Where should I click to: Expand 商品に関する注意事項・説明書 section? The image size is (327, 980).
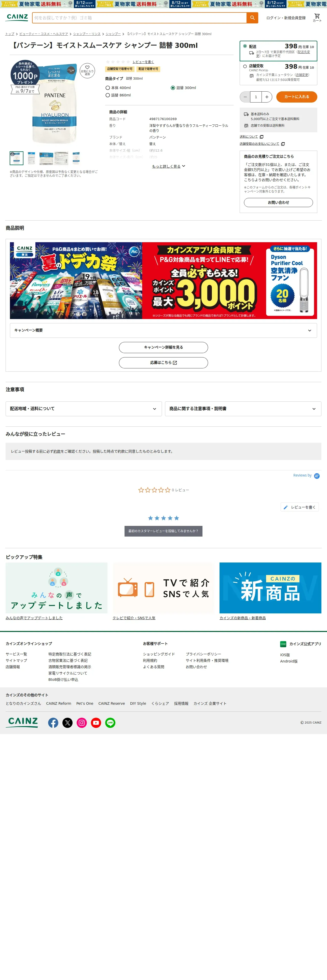[x=243, y=409]
